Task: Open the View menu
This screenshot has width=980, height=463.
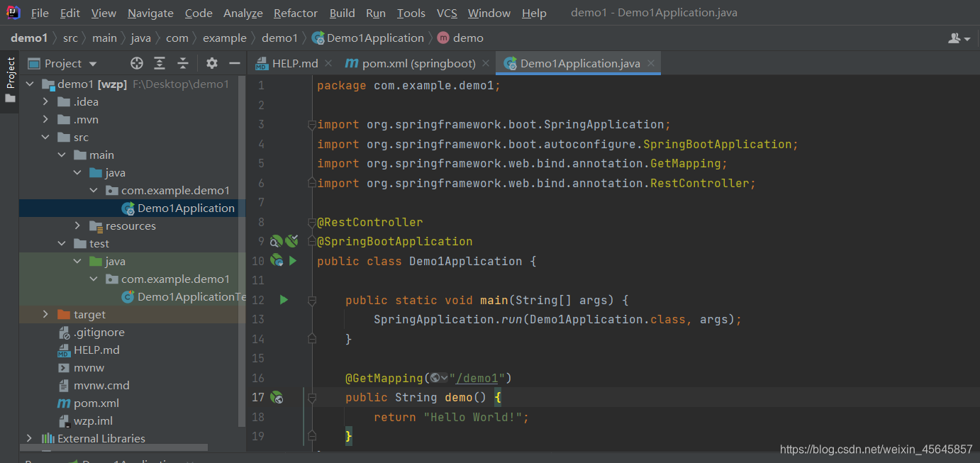Action: 104,13
